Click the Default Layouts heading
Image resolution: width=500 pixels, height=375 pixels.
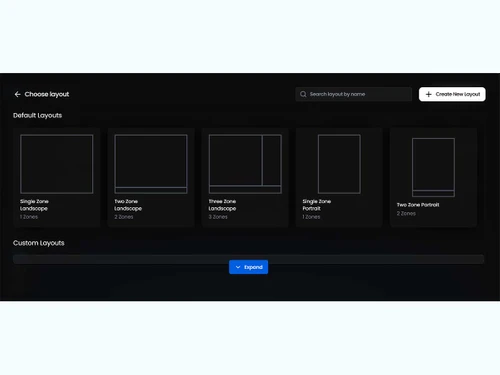click(x=37, y=115)
